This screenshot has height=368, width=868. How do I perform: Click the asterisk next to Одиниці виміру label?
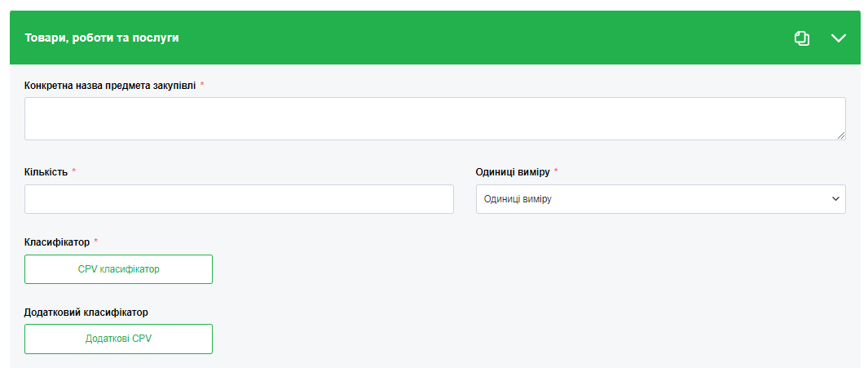point(557,171)
